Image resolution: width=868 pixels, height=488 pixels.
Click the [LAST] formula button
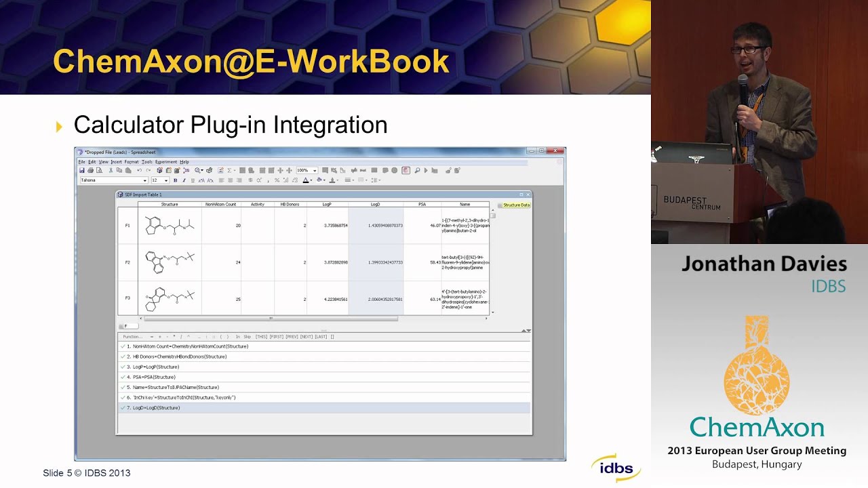pyautogui.click(x=321, y=337)
